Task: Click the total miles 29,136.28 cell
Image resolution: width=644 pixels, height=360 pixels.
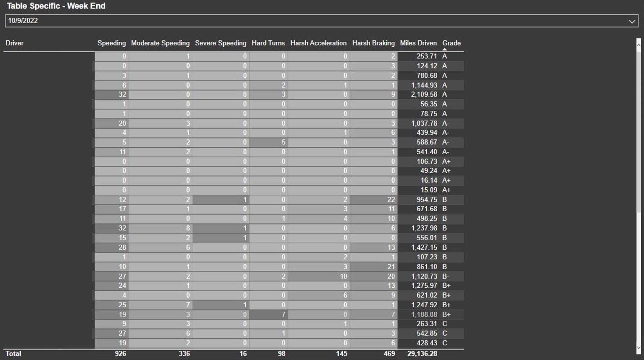Action: (422, 354)
